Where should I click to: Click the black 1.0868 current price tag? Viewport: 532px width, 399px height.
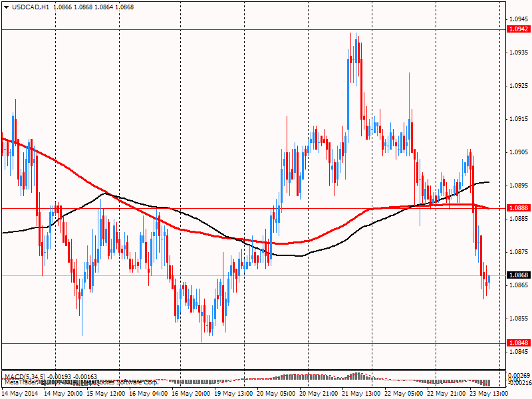(x=518, y=275)
